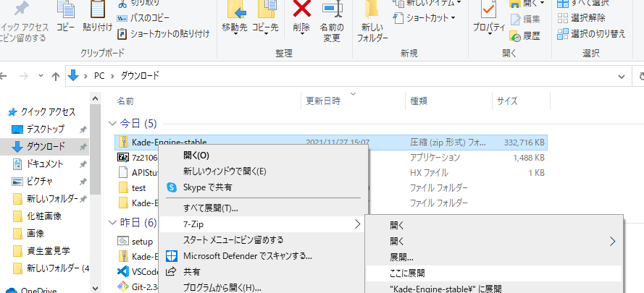Choose 新しいウィンドウで開く(E) in context menu

(x=263, y=171)
